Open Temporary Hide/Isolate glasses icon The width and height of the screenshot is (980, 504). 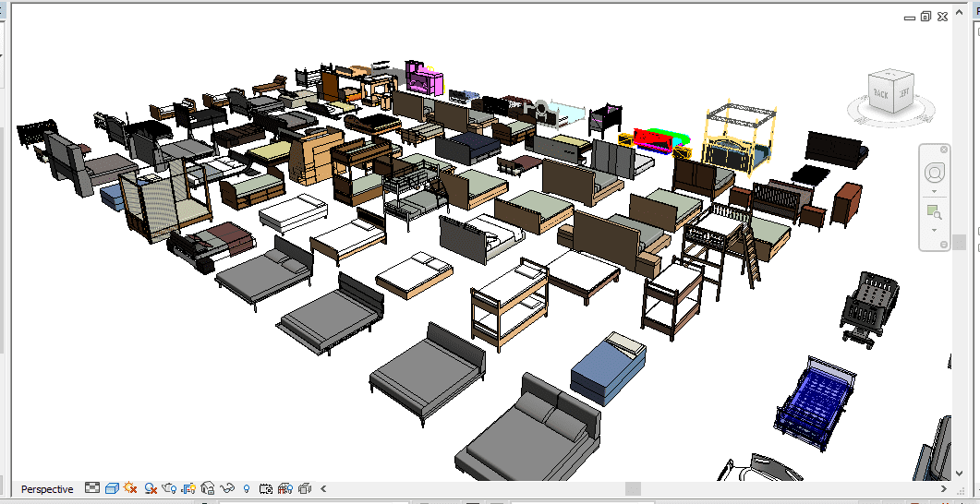(x=227, y=488)
